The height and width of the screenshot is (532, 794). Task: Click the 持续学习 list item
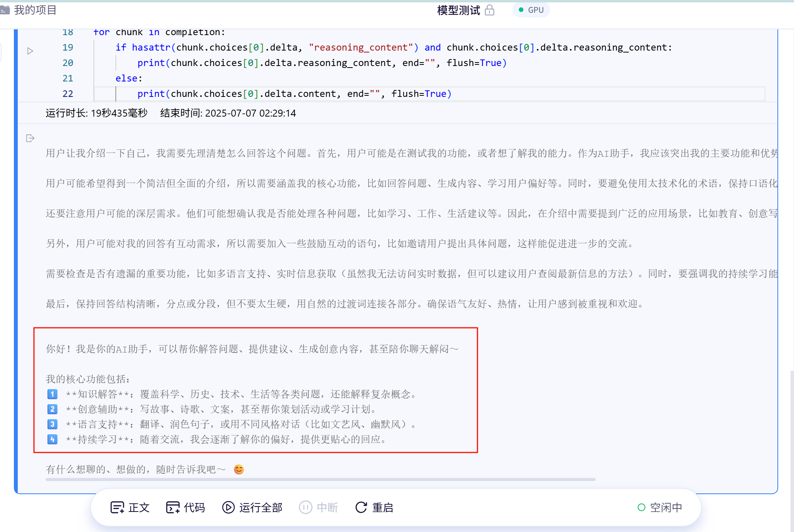coord(217,439)
